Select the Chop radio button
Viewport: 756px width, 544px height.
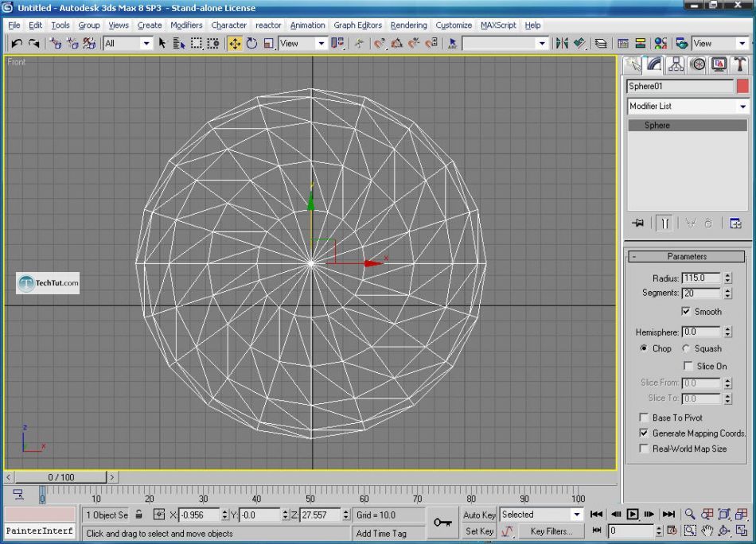click(x=643, y=348)
